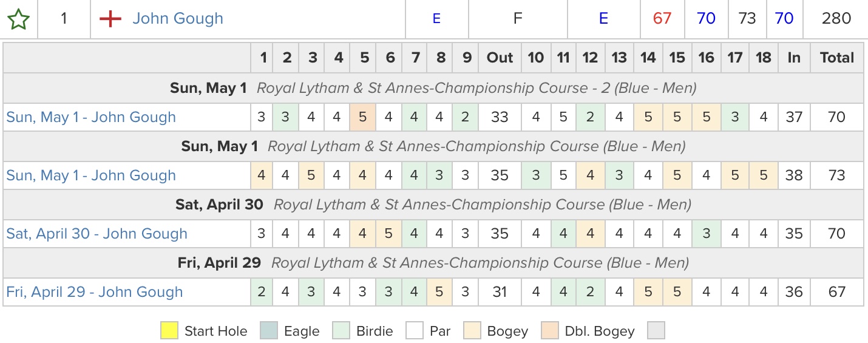Open Sat, April 30 - John Gough round
This screenshot has width=868, height=343.
click(x=97, y=234)
